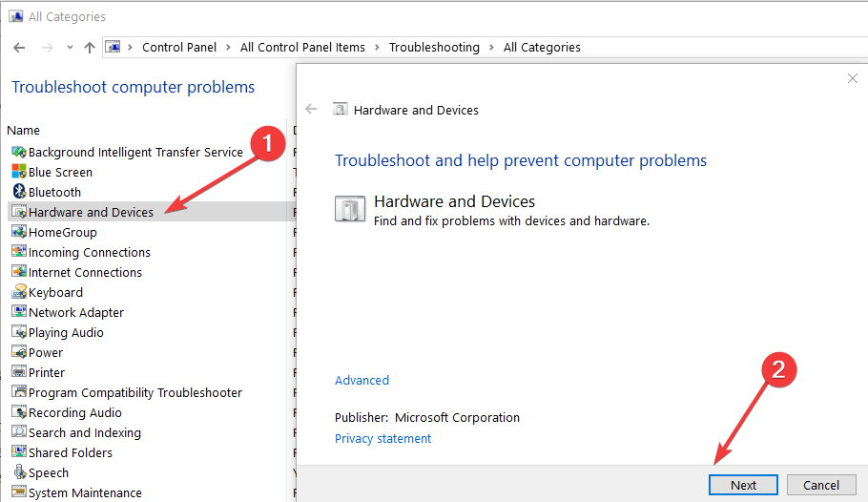Image resolution: width=868 pixels, height=502 pixels.
Task: Click the Troubleshoot computer problems heading
Action: pyautogui.click(x=133, y=87)
